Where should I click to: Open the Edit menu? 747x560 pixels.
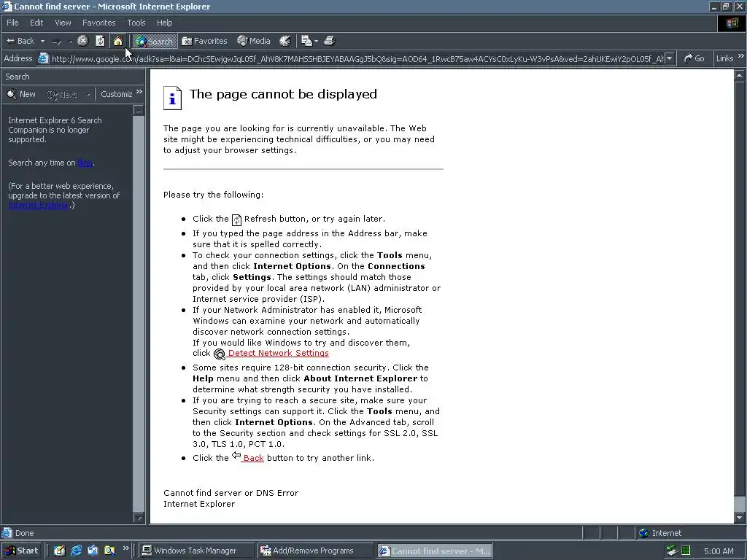point(36,23)
